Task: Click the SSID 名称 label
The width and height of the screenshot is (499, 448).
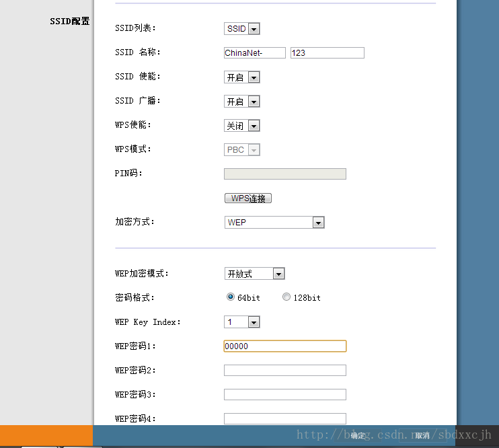Action: point(137,52)
